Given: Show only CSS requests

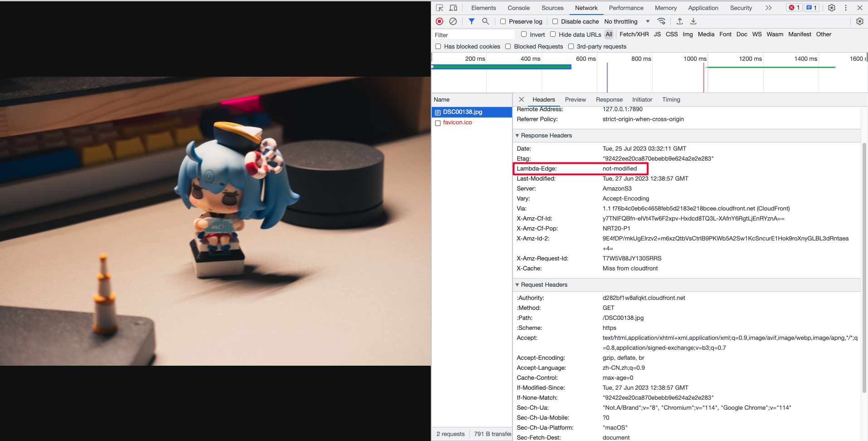Looking at the screenshot, I should coord(672,34).
